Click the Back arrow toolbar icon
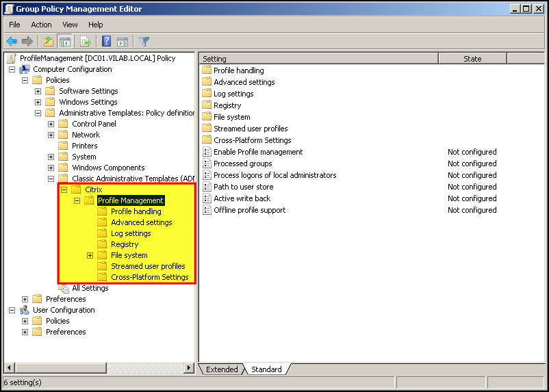Viewport: 549px width, 392px height. click(12, 41)
